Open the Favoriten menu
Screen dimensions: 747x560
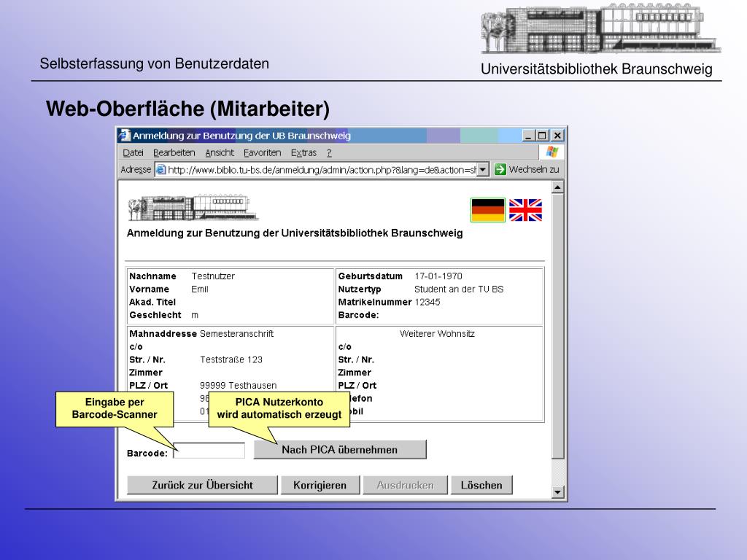coord(262,153)
